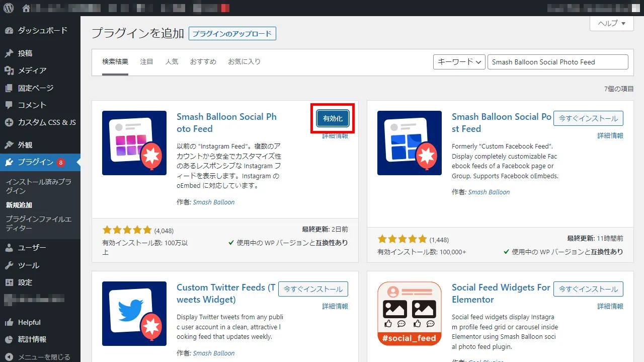The height and width of the screenshot is (362, 644).
Task: Click the Dashboard gauge icon in sidebar
Action: [x=9, y=31]
